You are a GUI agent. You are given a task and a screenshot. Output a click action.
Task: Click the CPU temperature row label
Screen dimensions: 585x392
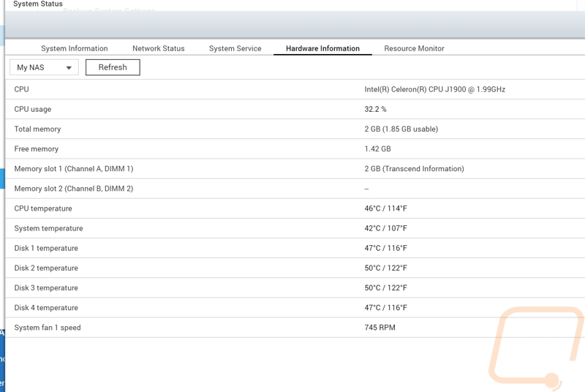pos(43,208)
